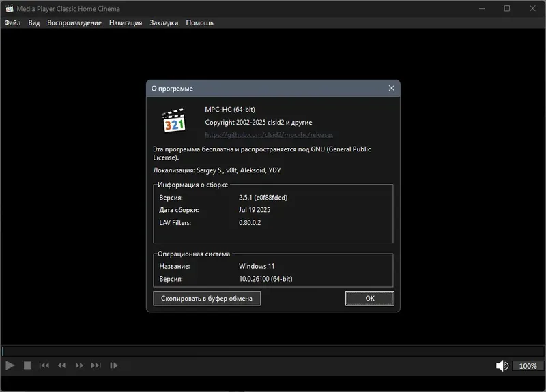This screenshot has height=392, width=546.
Task: Click the rewind (decrease speed) button
Action: (x=61, y=365)
